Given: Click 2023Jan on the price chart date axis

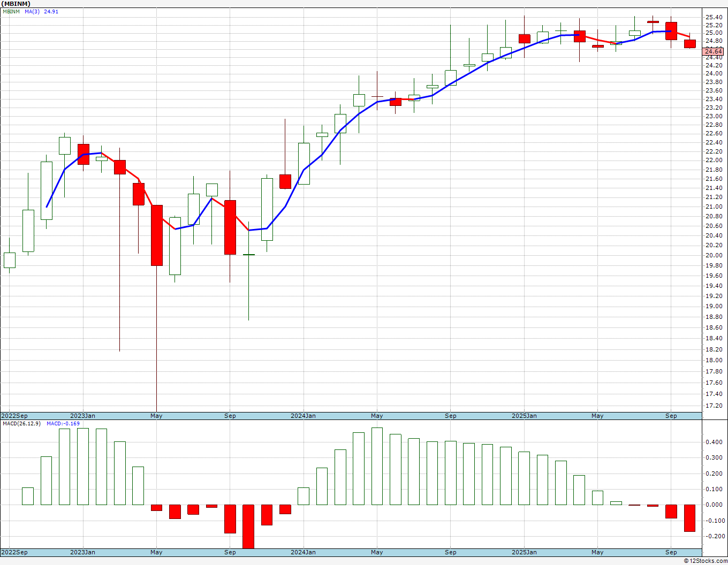Looking at the screenshot, I should coord(82,416).
